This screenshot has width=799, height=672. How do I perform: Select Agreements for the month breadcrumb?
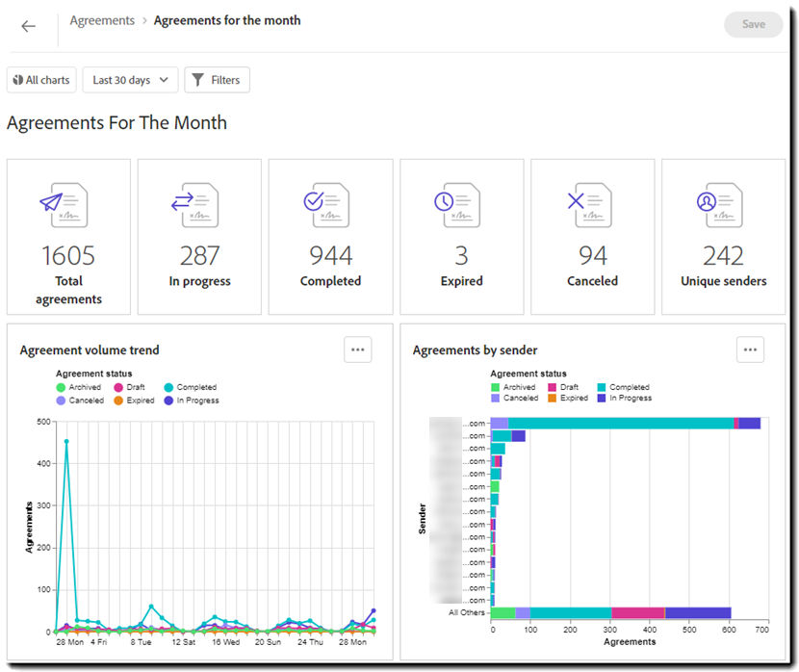pos(227,20)
